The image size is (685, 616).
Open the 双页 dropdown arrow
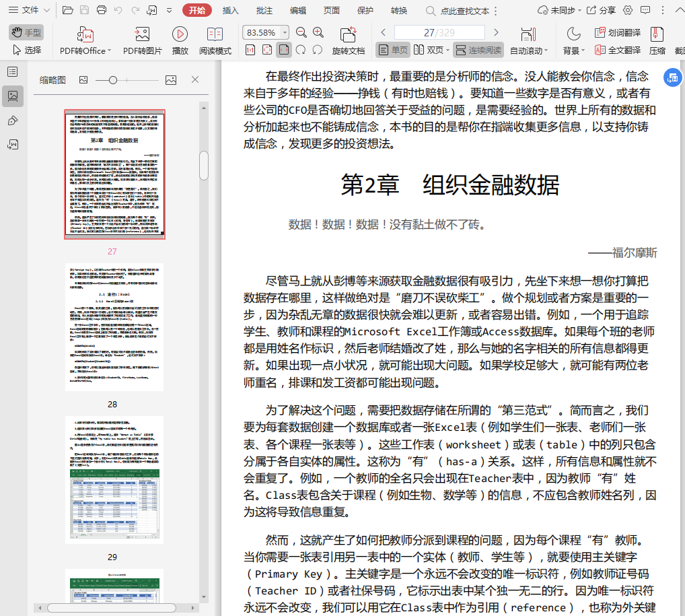click(447, 50)
